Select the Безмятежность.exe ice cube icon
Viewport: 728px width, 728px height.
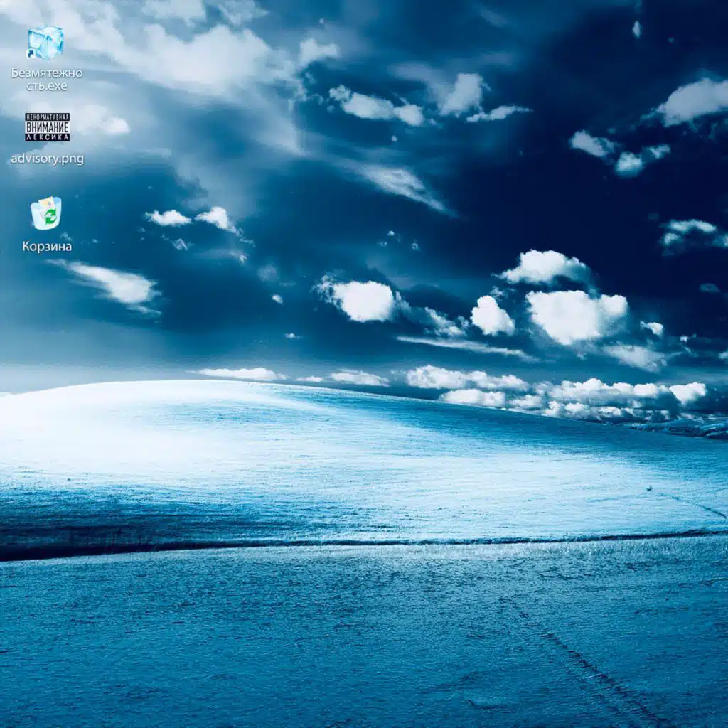click(x=46, y=43)
